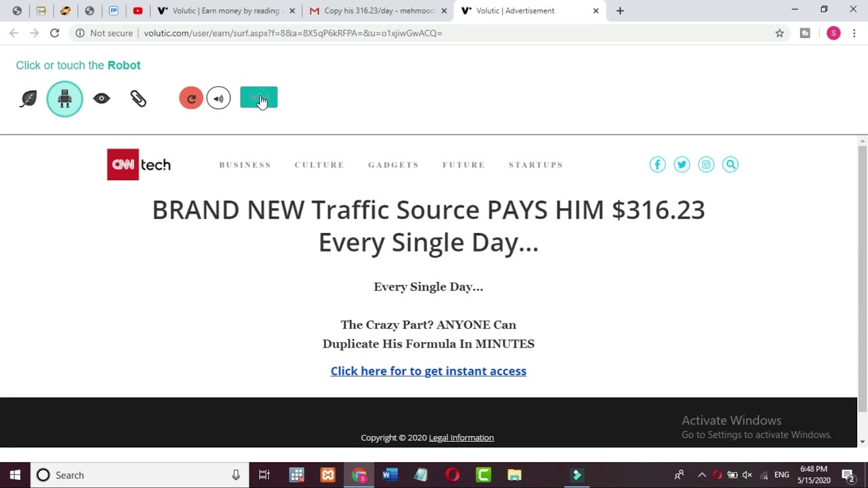Click the 'Not secure' site info icon
The width and height of the screenshot is (868, 488).
[x=80, y=33]
